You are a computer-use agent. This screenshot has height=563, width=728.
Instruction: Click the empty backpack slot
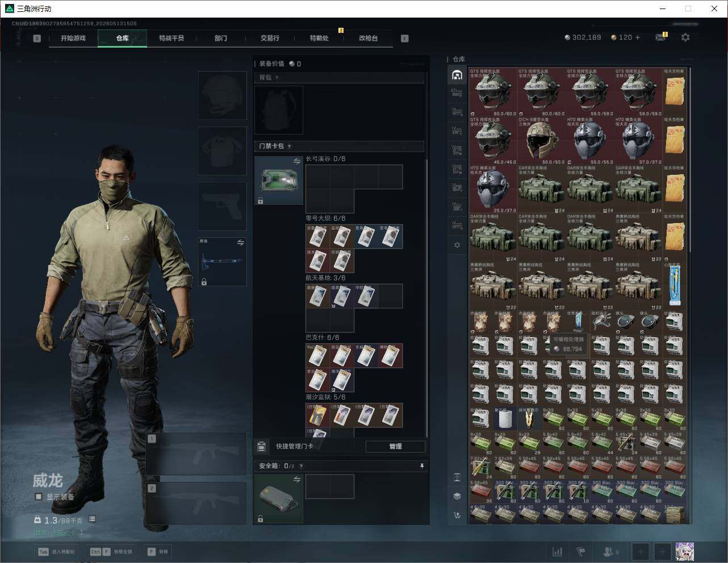279,110
